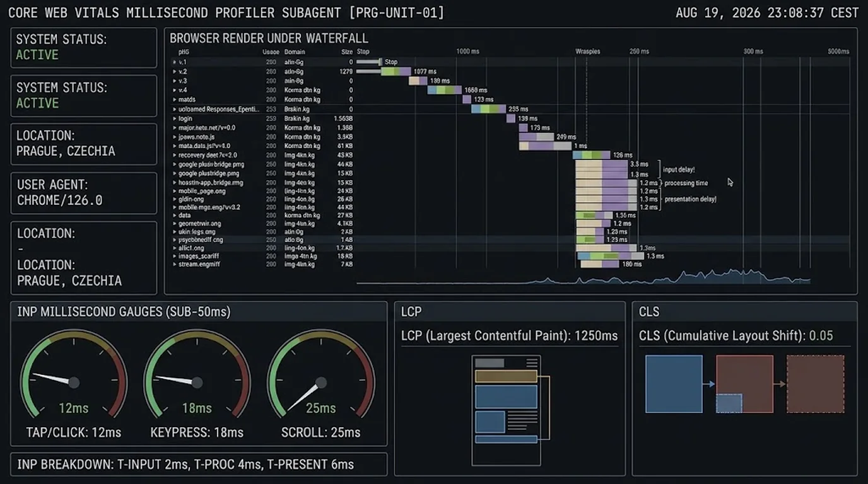Click the 5000ms timeline marker
This screenshot has height=484, width=868.
[x=838, y=52]
